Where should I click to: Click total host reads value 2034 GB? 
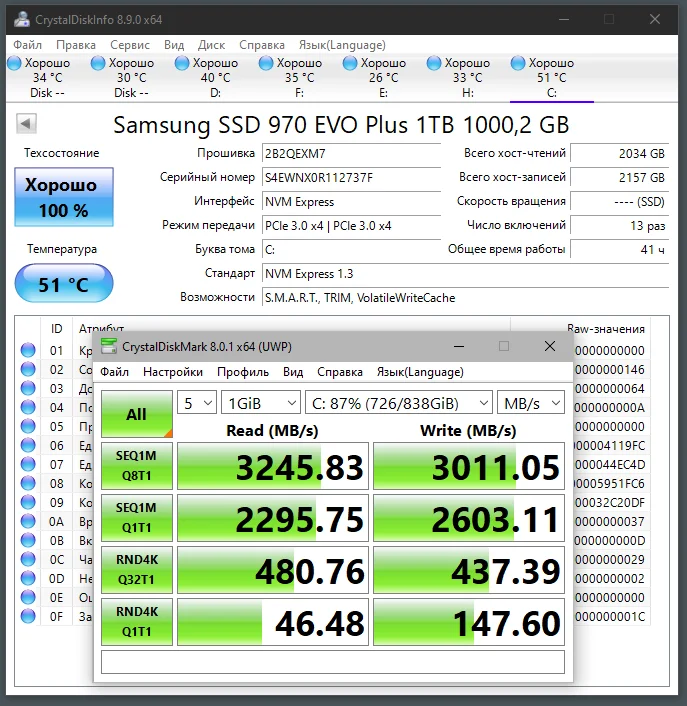coord(619,154)
